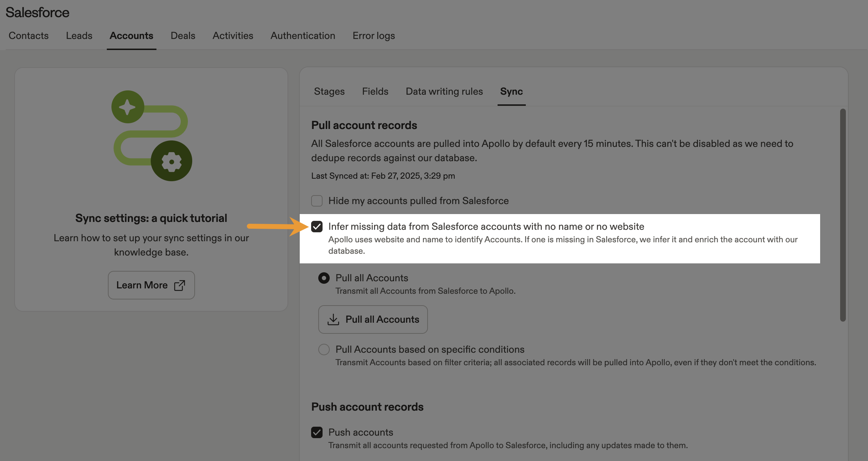Viewport: 868px width, 461px height.
Task: Open the Fields sub-tab
Action: tap(375, 91)
